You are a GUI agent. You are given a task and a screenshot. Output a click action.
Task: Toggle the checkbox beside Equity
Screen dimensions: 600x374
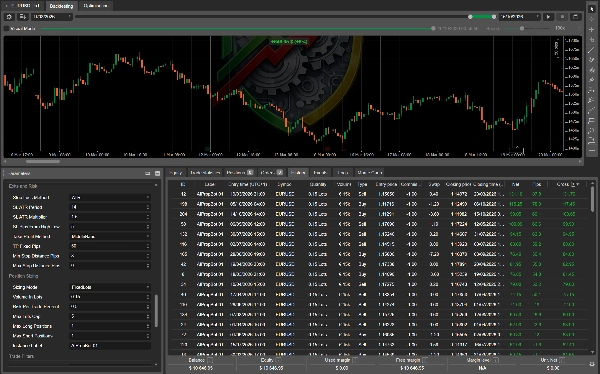coord(278,360)
